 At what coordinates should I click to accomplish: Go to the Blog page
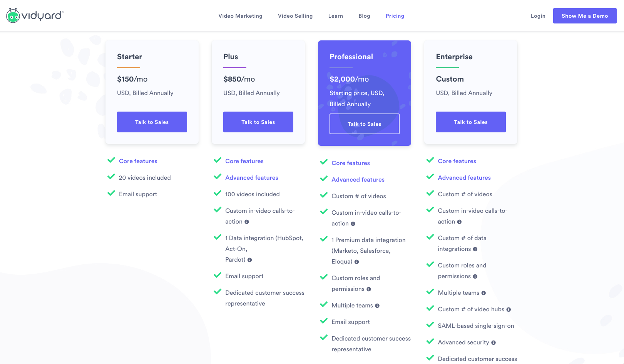pos(364,16)
